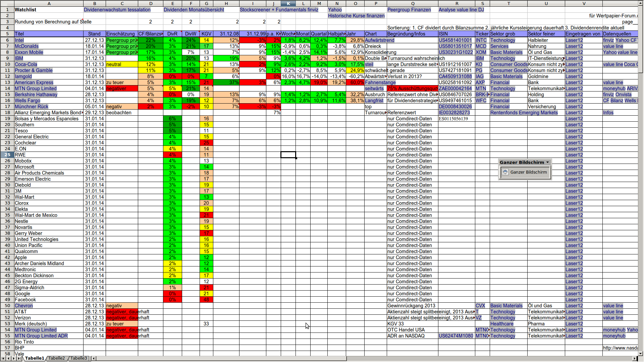Screen dimensions: 644x362
Task: Open the Ganzer Bildschirm toolbar dropdown arrow
Action: point(548,163)
